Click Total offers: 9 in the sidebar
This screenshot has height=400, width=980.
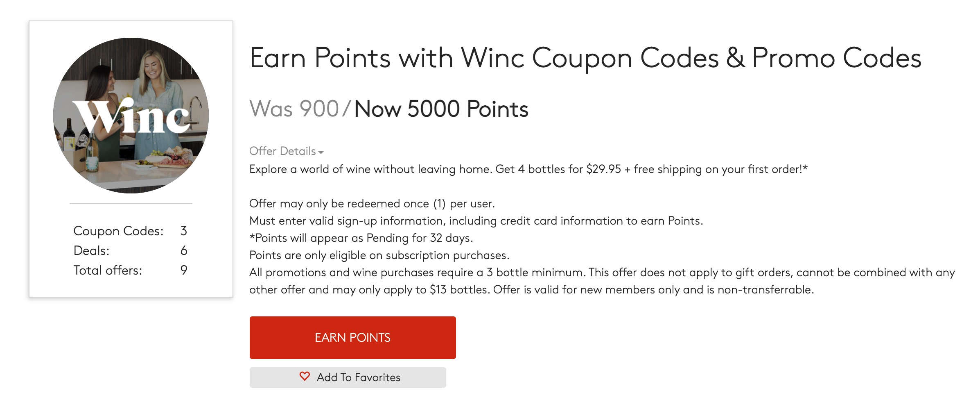[130, 270]
